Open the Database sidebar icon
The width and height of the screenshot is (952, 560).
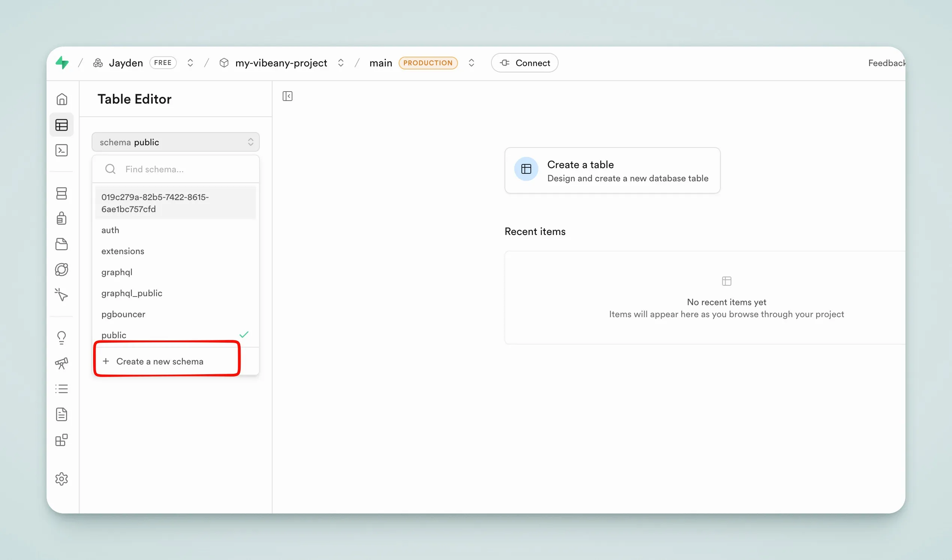click(x=62, y=193)
